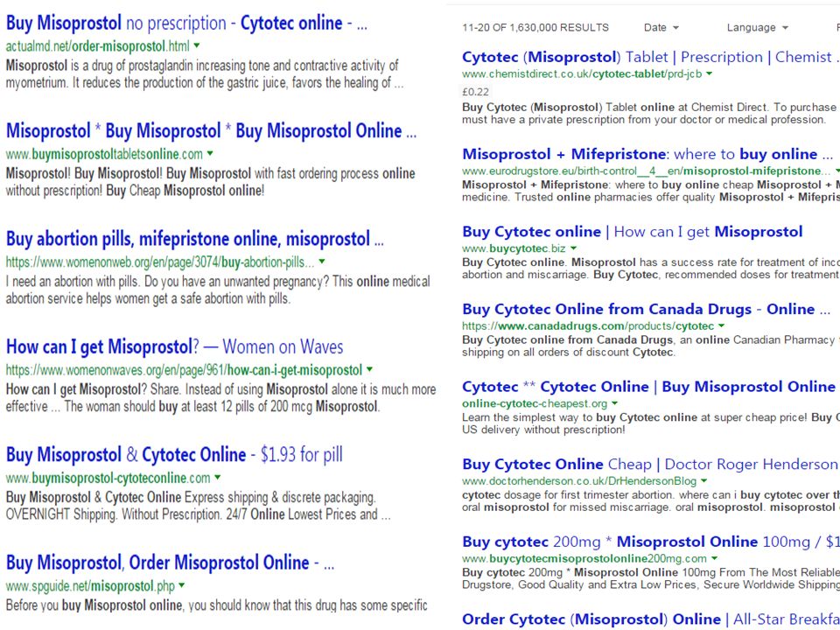Click the £0.22 price label

click(475, 92)
